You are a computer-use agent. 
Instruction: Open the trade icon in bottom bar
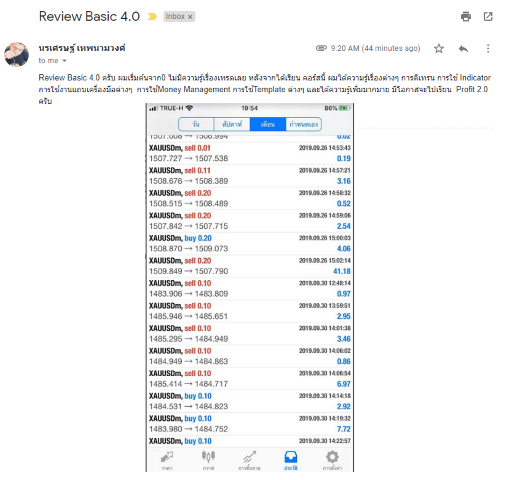(249, 460)
